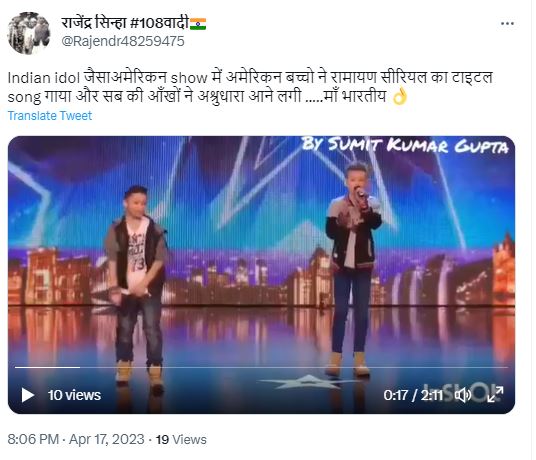536x460 pixels.
Task: Click Translate Tweet link
Action: pyautogui.click(x=50, y=116)
